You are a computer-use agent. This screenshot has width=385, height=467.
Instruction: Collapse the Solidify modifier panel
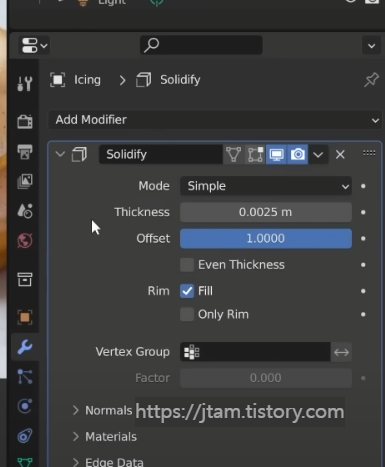tap(60, 154)
